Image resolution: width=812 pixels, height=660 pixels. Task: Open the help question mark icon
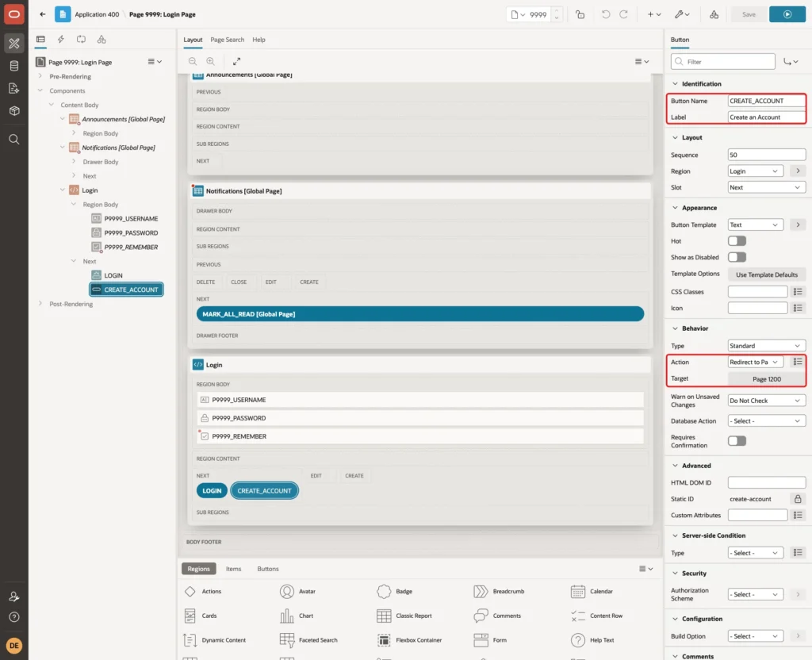(14, 617)
